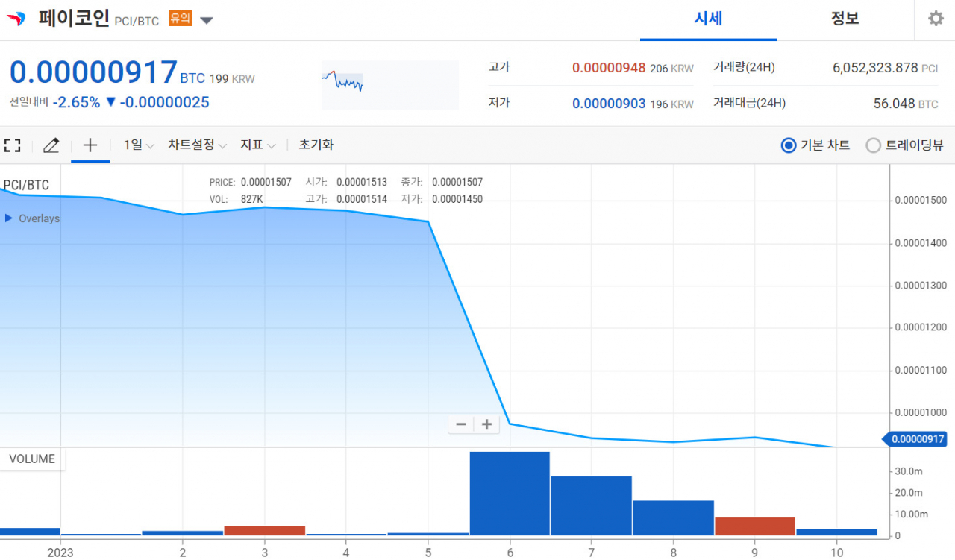Image resolution: width=955 pixels, height=560 pixels.
Task: Open the settings gear icon
Action: coord(936,19)
